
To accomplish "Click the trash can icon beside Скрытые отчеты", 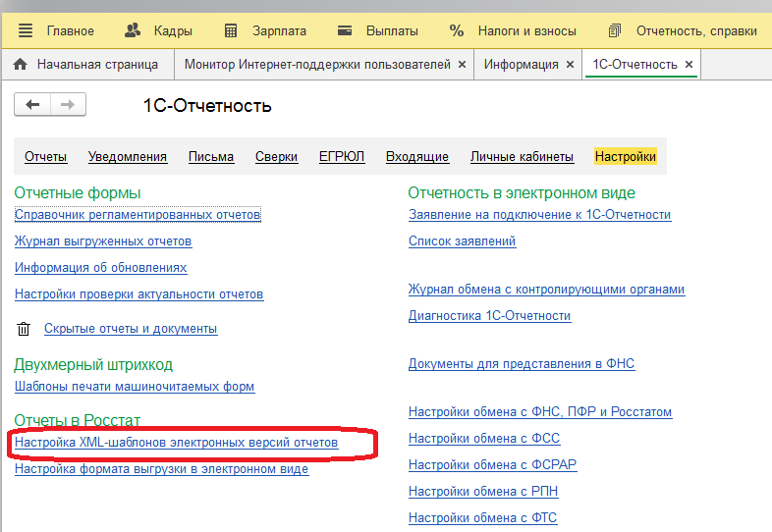I will pyautogui.click(x=24, y=328).
